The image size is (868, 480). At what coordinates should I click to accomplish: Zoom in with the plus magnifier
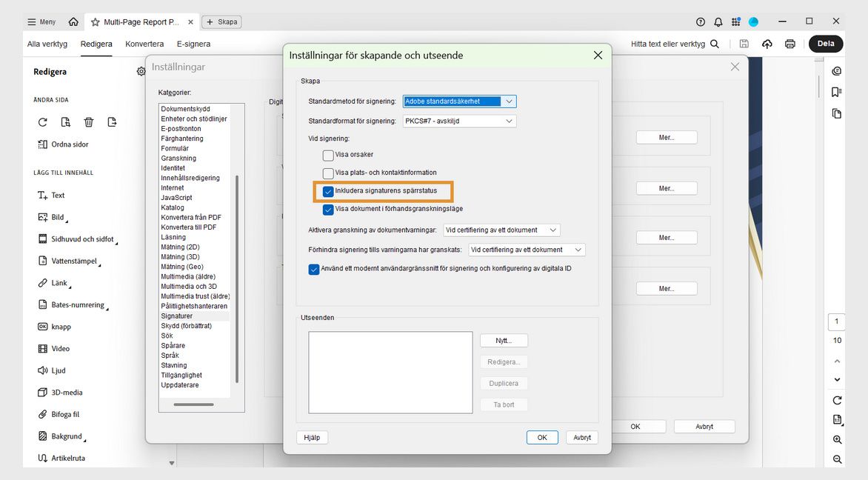click(837, 439)
